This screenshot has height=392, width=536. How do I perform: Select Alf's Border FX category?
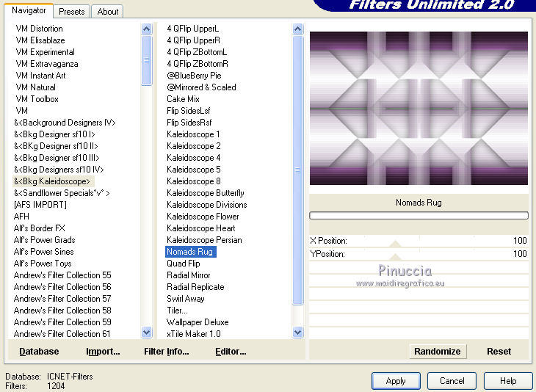point(40,228)
